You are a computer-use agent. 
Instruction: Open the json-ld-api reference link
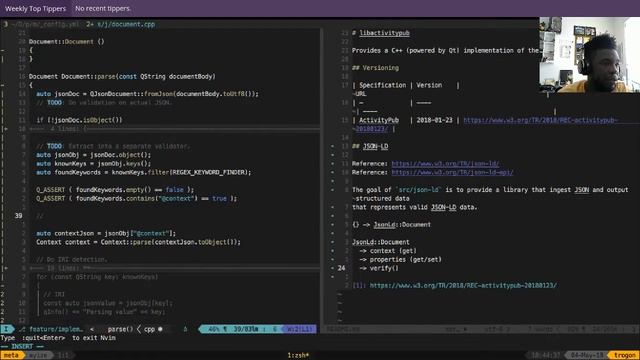(452, 173)
